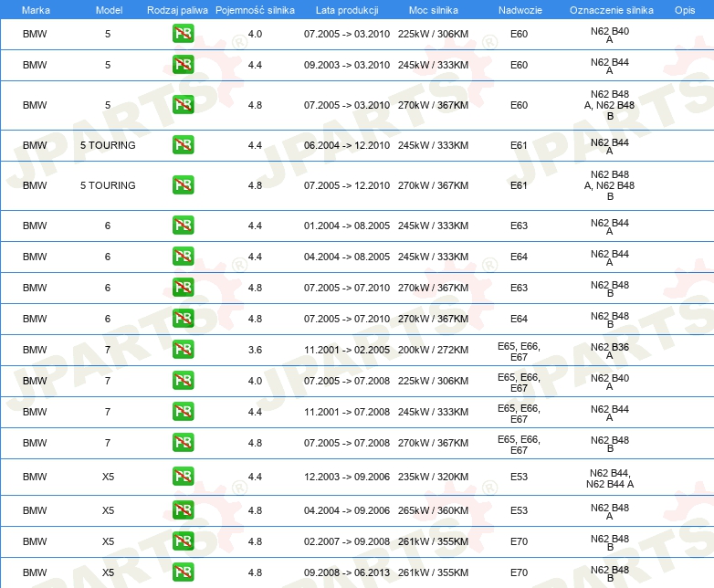714x588 pixels.
Task: Click E61 body cell in the 06.2004 row
Action: tap(519, 145)
